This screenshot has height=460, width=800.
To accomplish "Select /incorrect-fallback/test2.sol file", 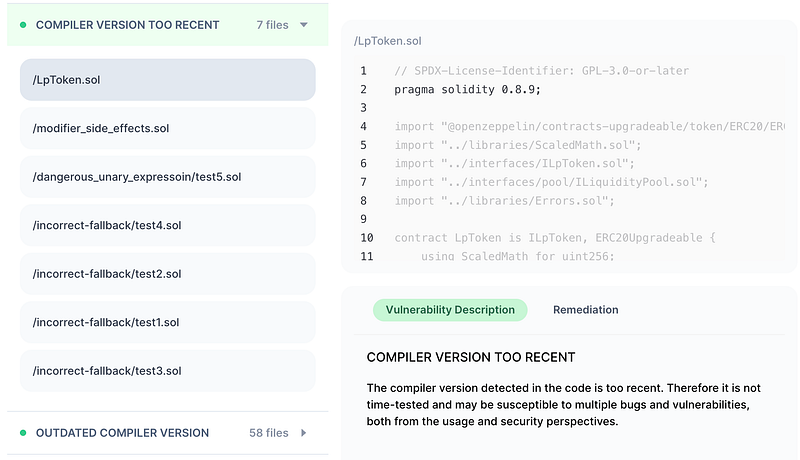I will tap(167, 274).
